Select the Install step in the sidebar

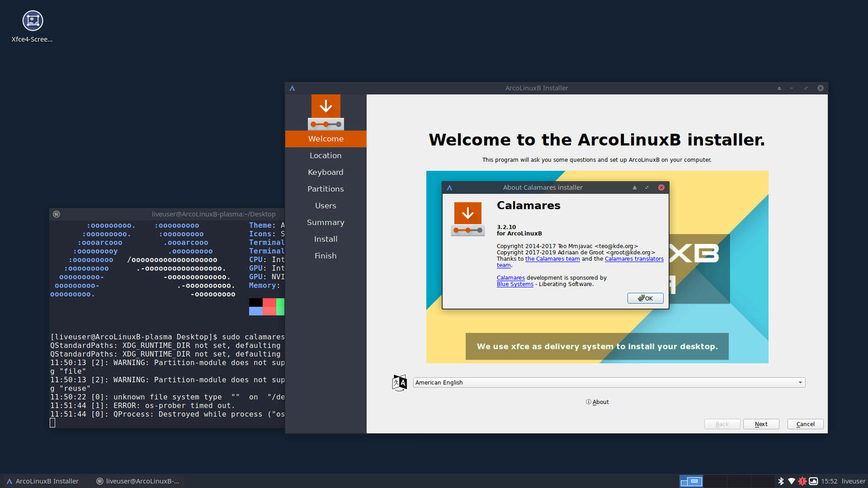(325, 239)
